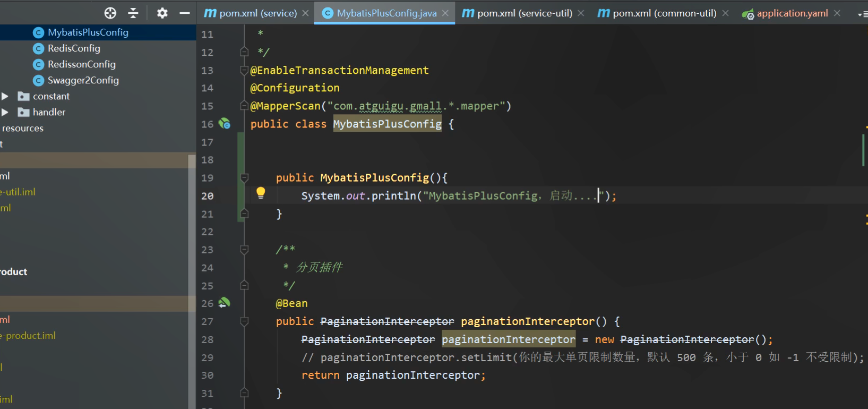Click Spring bean gutter icon on line 16
The image size is (868, 409).
pyautogui.click(x=225, y=124)
